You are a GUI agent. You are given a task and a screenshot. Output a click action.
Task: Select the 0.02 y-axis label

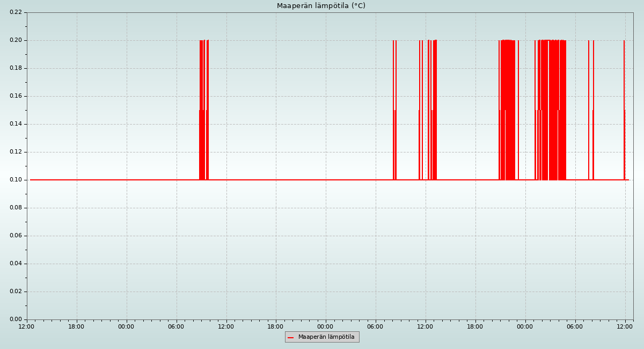click(16, 292)
